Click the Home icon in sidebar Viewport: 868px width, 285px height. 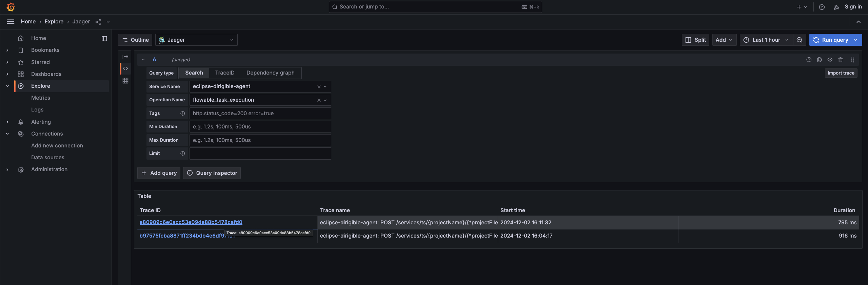[21, 38]
